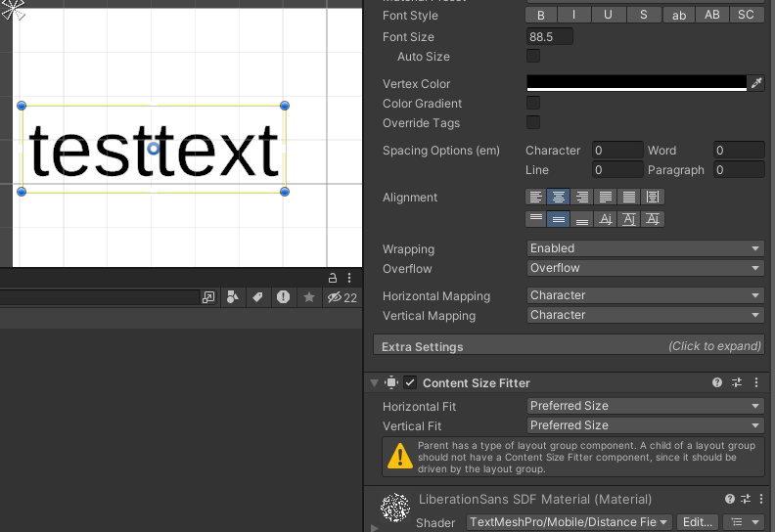Set top vertical alignment
775x532 pixels.
pos(536,219)
